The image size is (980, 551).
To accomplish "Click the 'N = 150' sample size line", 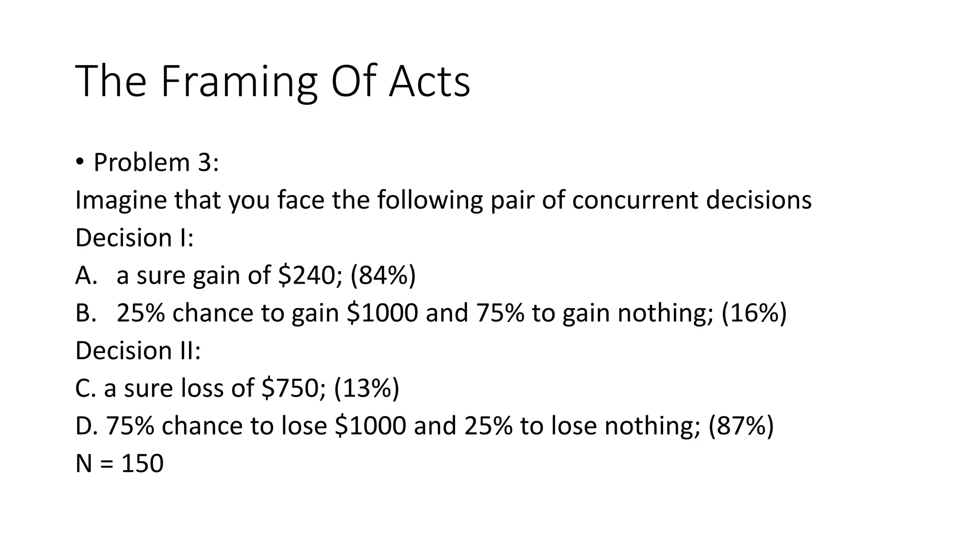I will click(x=120, y=463).
